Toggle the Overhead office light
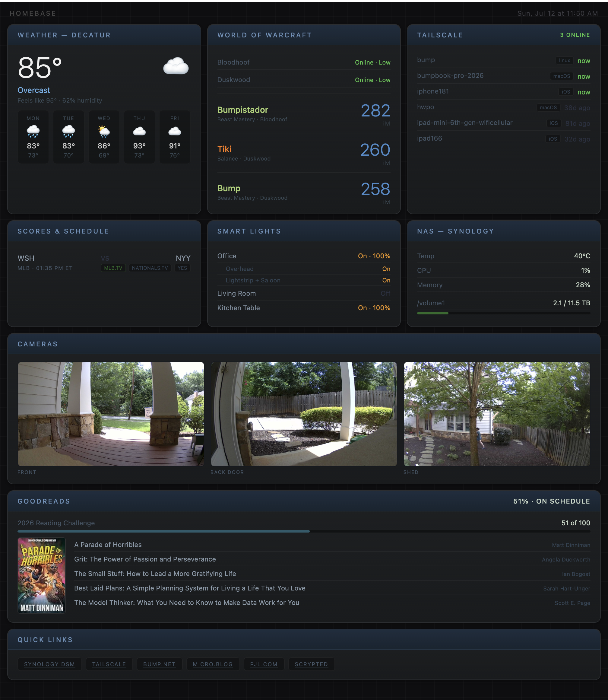Viewport: 608px width, 700px height. (x=304, y=269)
